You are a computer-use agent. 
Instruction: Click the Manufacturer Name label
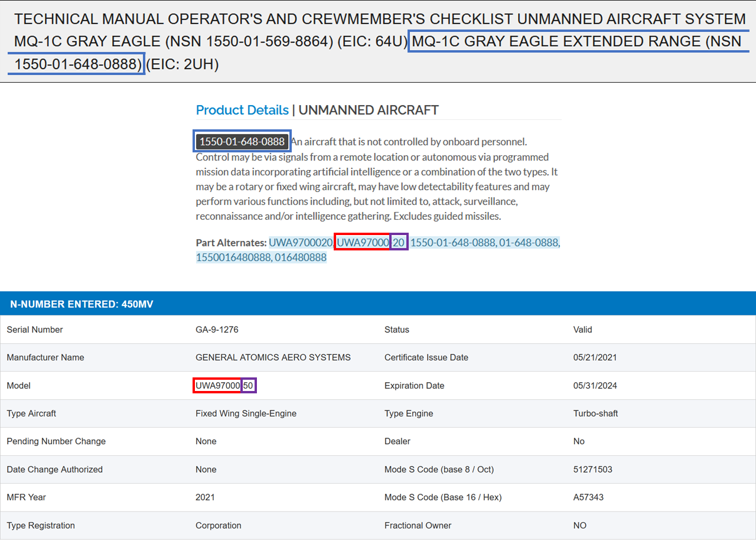point(45,357)
